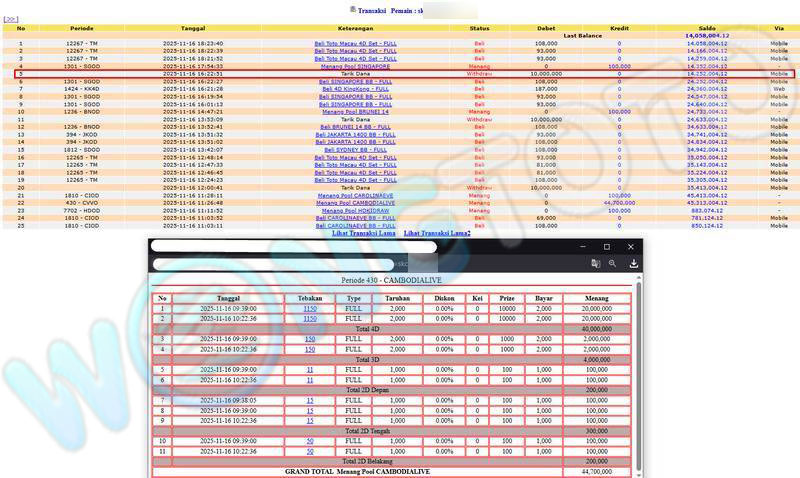Click Tebakan 1150 link in row 1
The height and width of the screenshot is (478, 800).
tap(310, 309)
